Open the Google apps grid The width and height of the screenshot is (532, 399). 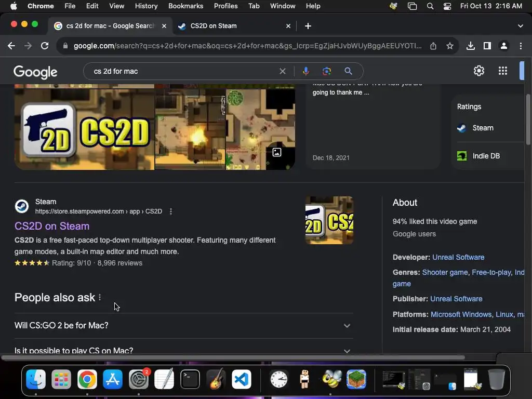(503, 71)
